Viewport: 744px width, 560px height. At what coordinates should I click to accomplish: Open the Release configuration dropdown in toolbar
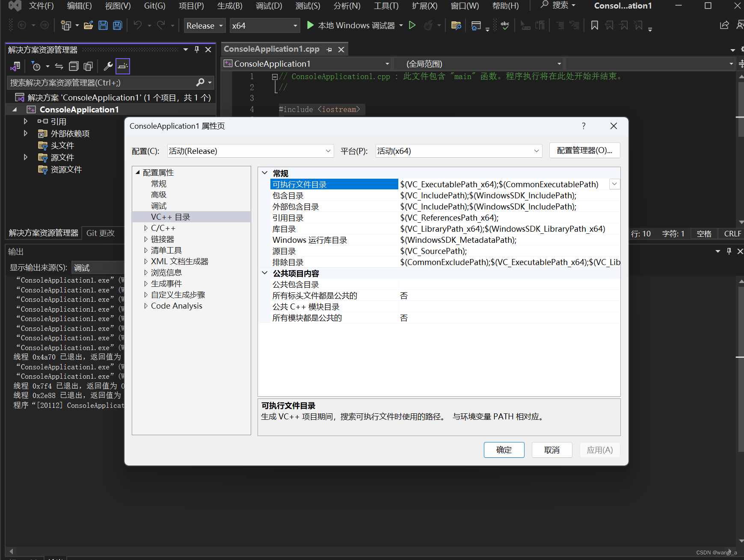pyautogui.click(x=205, y=26)
